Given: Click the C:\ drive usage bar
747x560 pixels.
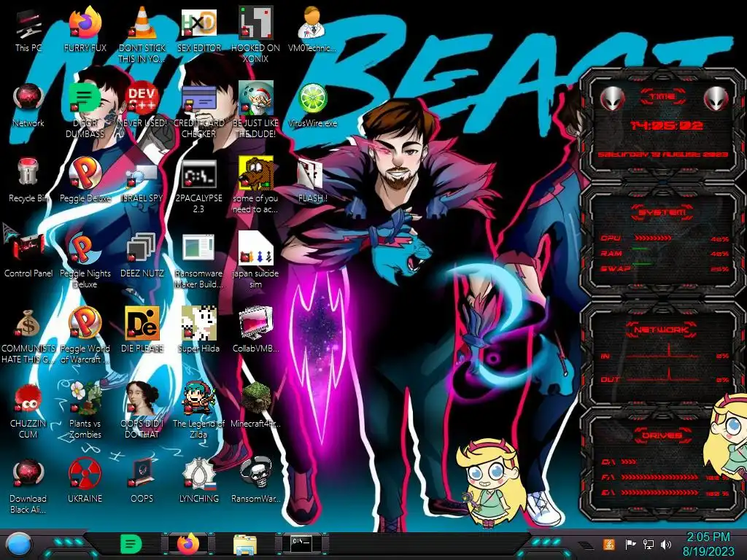Looking at the screenshot, I should (x=630, y=462).
